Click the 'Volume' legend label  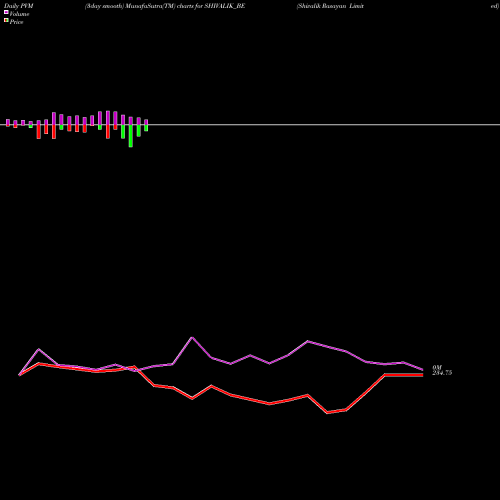click(19, 14)
